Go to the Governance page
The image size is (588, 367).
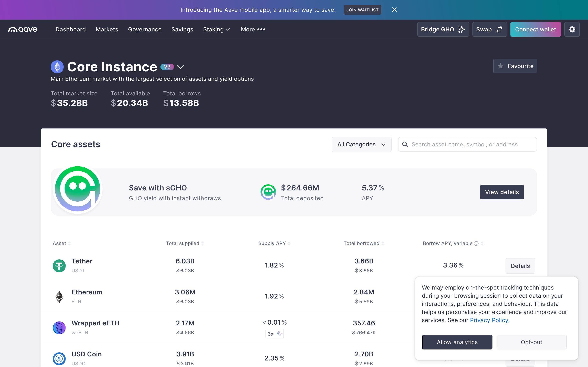145,29
